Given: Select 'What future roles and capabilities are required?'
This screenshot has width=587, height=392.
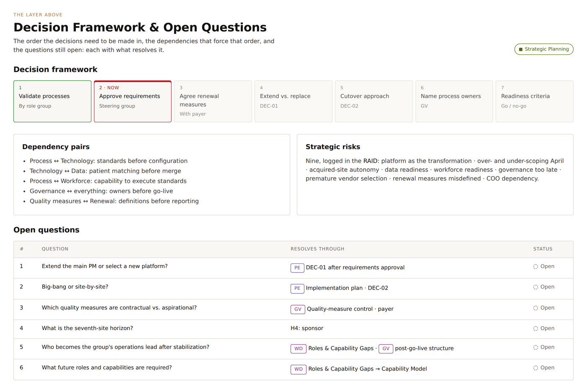Looking at the screenshot, I should click(x=107, y=368).
